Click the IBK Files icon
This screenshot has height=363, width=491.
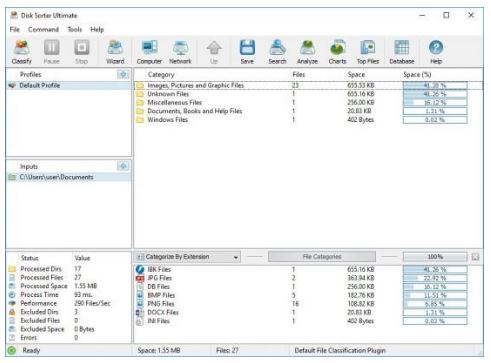[x=140, y=269]
